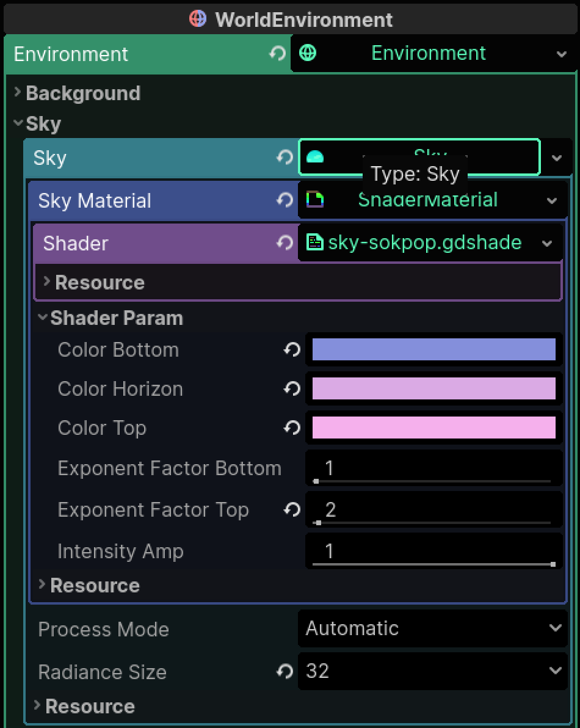Open dropdown arrow next to sky-sokpop.gdshader
This screenshot has height=728, width=580.
[547, 243]
